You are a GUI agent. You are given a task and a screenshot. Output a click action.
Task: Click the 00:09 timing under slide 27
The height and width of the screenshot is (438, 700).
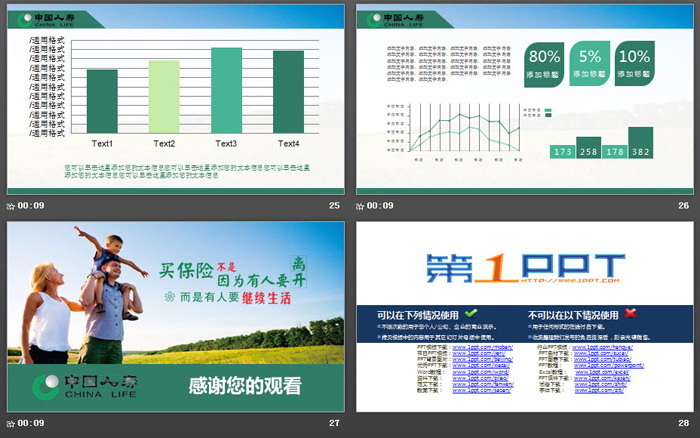tap(31, 423)
